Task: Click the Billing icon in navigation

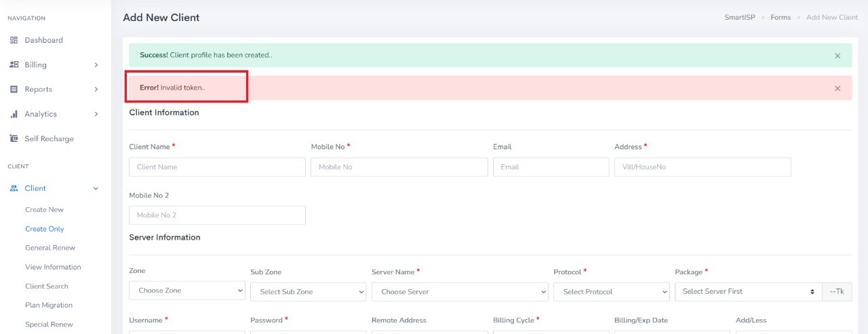Action: 14,65
